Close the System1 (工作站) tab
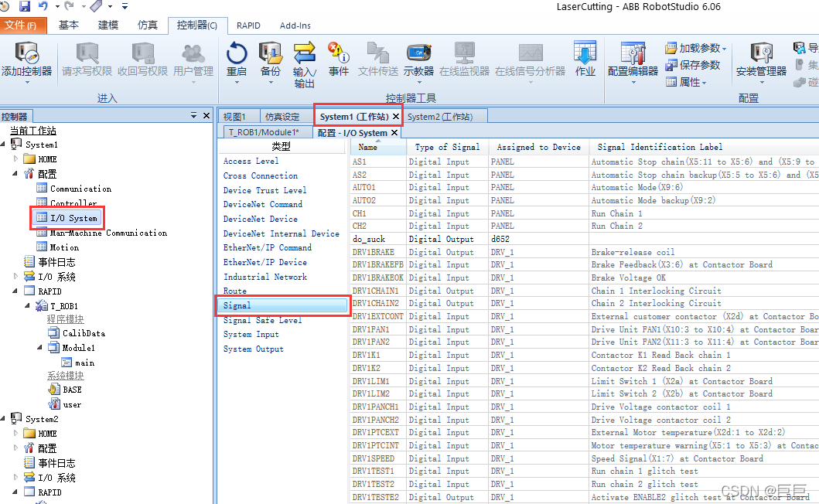Viewport: 819px width, 504px height. pos(396,117)
